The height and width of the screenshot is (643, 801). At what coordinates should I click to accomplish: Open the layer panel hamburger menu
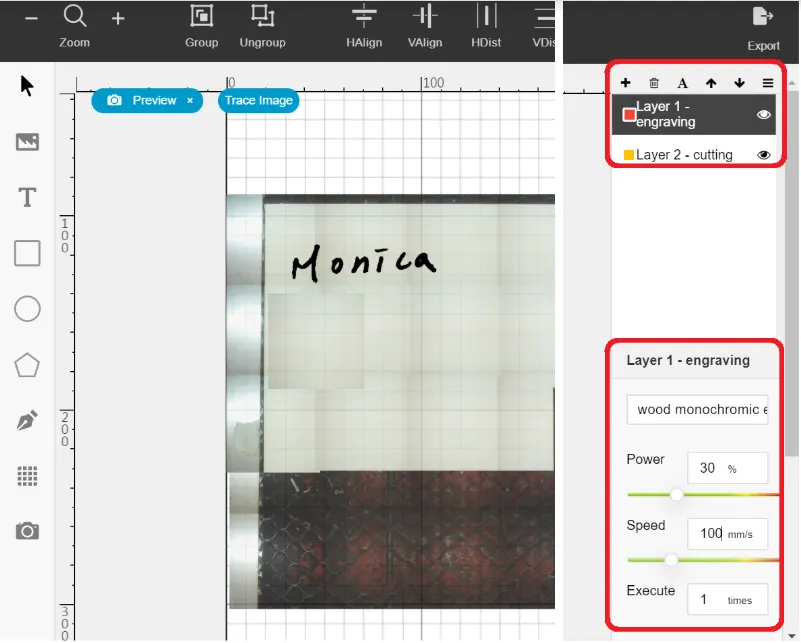pos(768,83)
